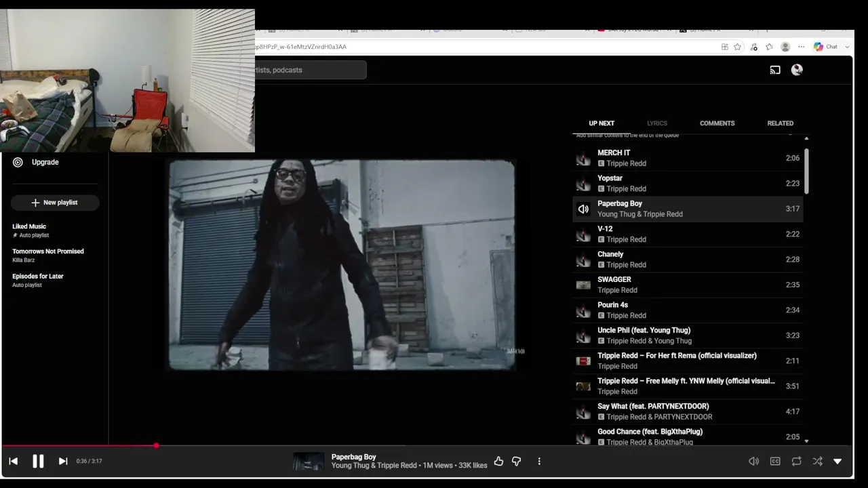Image resolution: width=868 pixels, height=488 pixels.
Task: Play Free Melly ft. YNW Melly visualizer
Action: [x=688, y=386]
